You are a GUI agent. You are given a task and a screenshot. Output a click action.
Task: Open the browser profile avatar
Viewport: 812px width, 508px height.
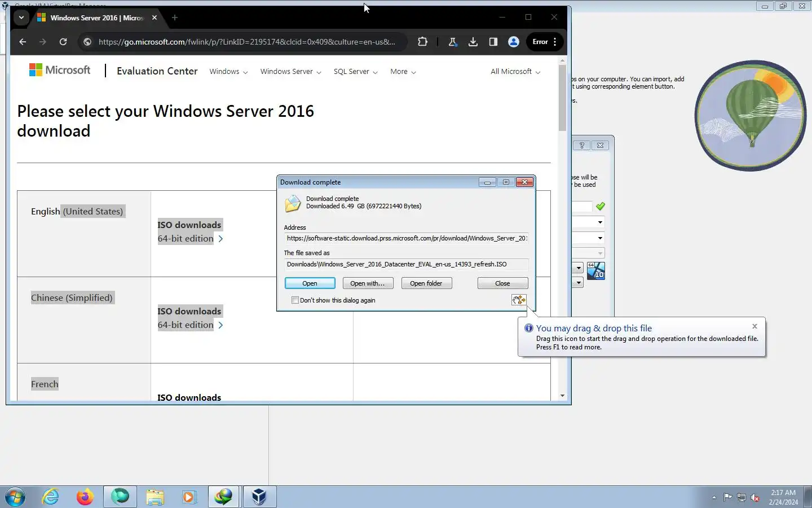[514, 42]
